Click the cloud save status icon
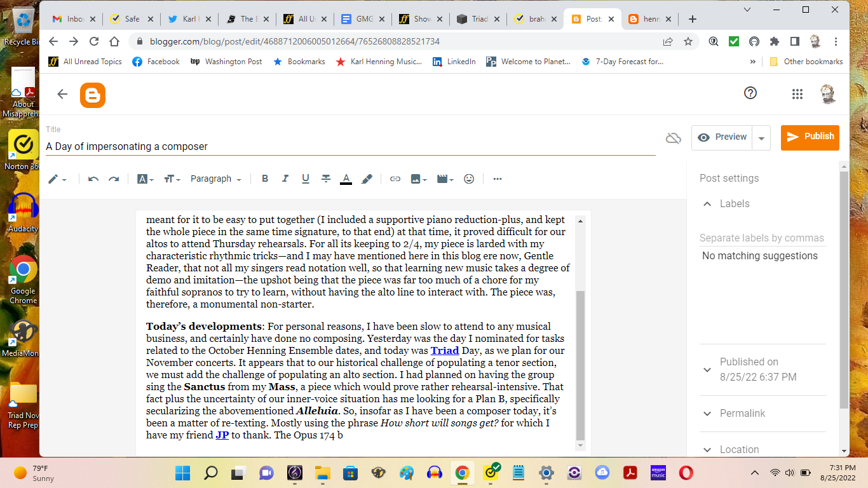The width and height of the screenshot is (868, 488). 674,138
